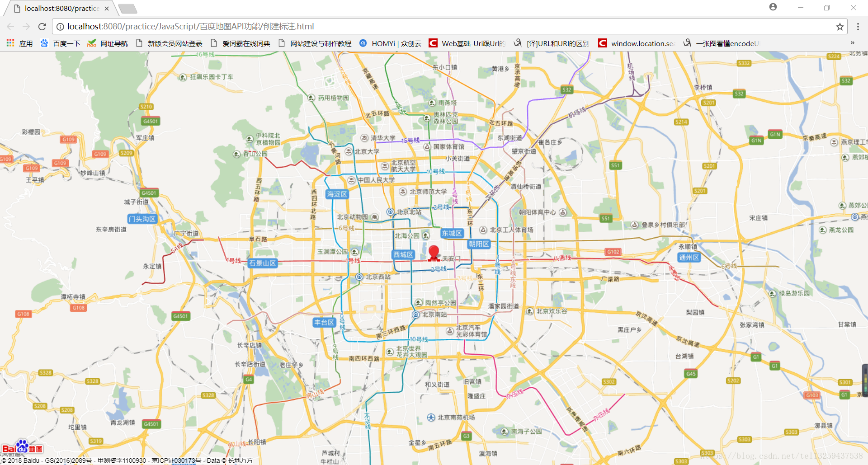Screen dimensions: 868x465
Task: Open a new tab button
Action: [127, 9]
